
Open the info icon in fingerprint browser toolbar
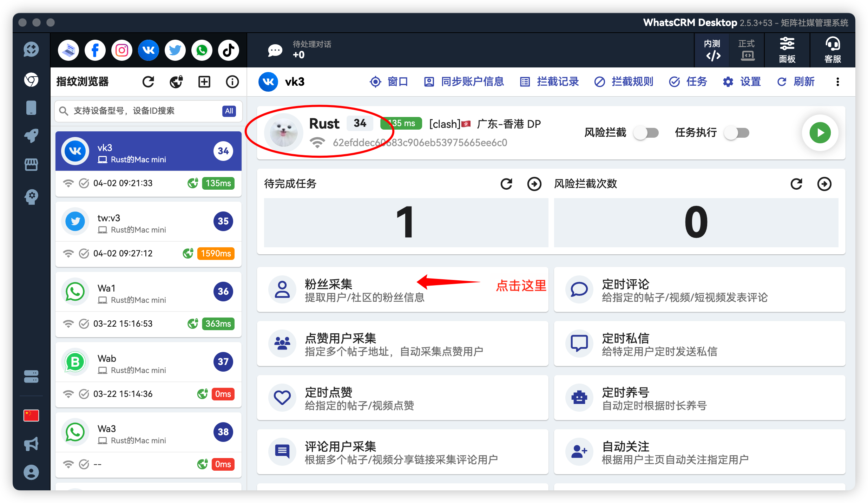tap(232, 81)
